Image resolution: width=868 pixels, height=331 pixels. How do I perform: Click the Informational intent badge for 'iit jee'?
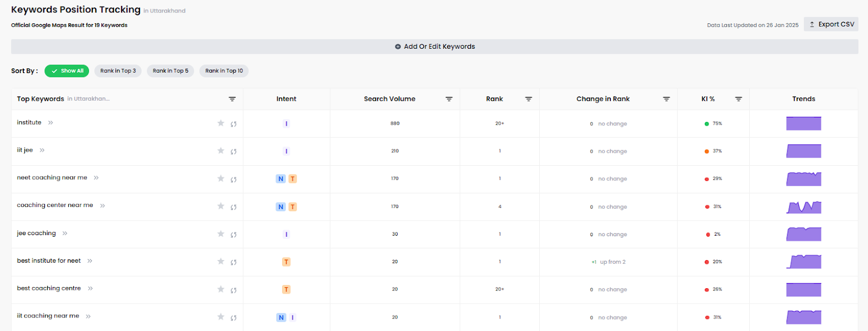pyautogui.click(x=286, y=151)
